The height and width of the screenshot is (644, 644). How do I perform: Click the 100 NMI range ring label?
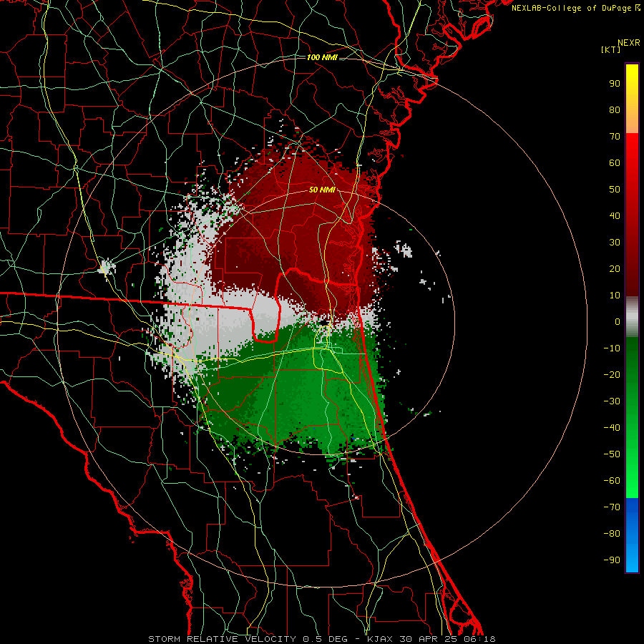[x=322, y=57]
